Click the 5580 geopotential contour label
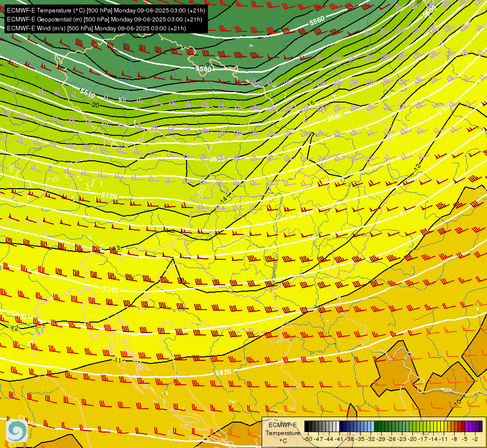Viewport: 487px width, 448px height. point(203,68)
